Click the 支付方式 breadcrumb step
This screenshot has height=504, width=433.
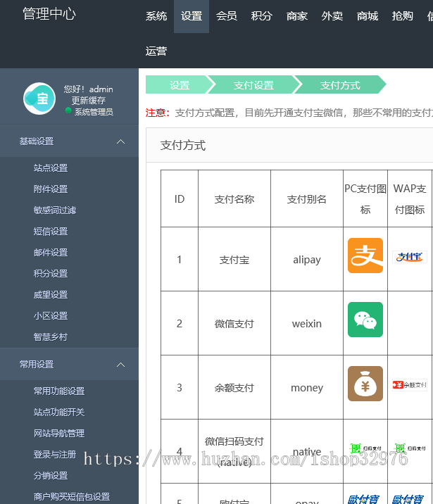pyautogui.click(x=340, y=85)
